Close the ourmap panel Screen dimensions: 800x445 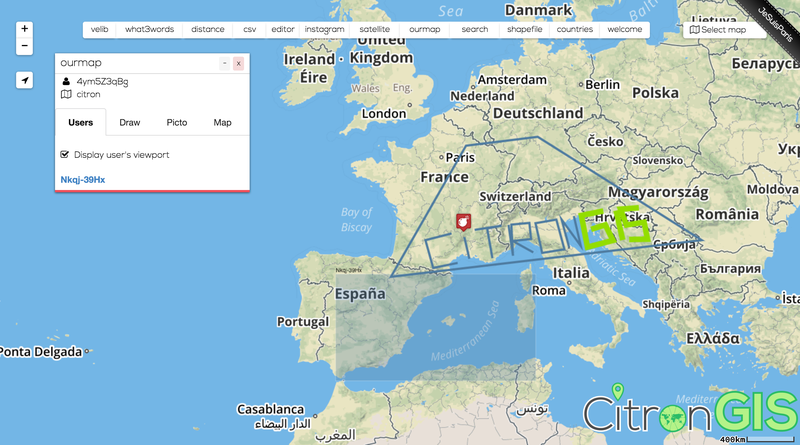238,63
